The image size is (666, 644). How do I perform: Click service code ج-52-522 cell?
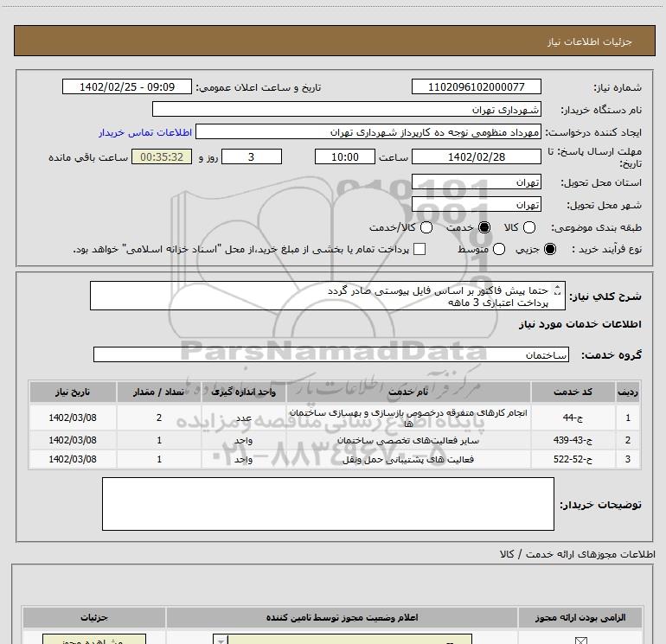click(x=573, y=459)
